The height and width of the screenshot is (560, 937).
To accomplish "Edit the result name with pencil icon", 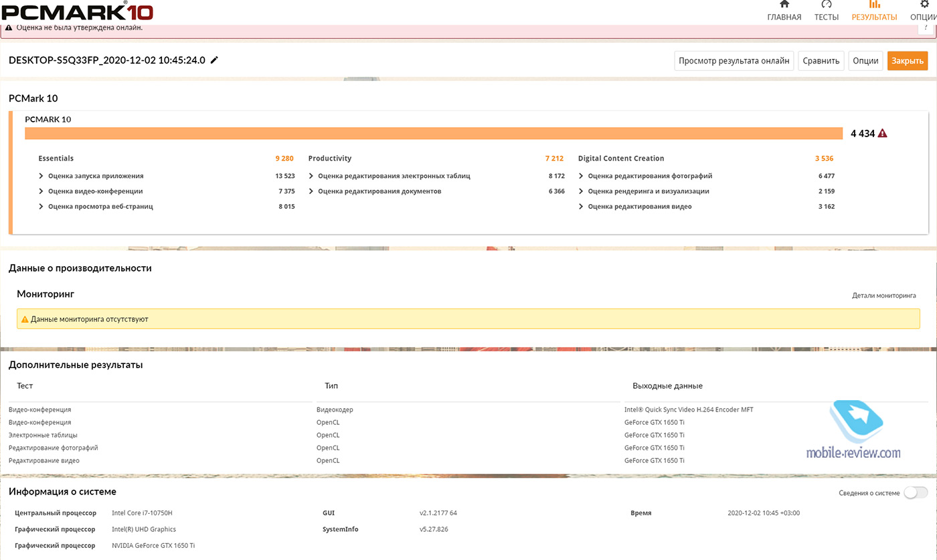I will (x=214, y=60).
